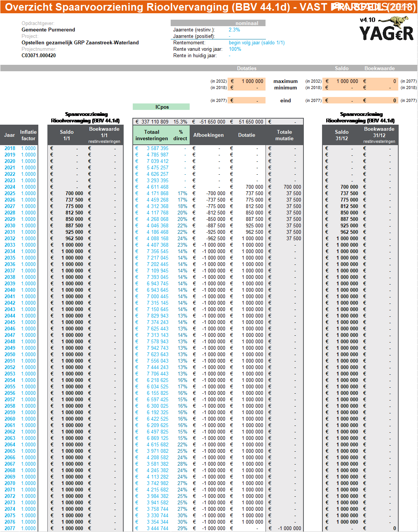The width and height of the screenshot is (418, 532).
Task: Click the Projectnummer label
Action: point(39,49)
